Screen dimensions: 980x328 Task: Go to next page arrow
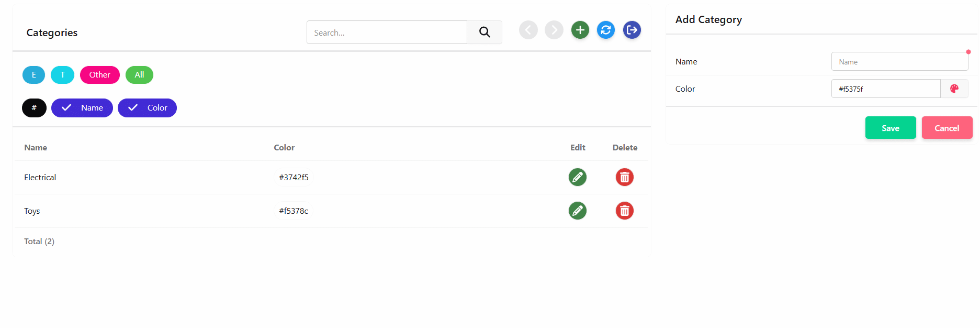(554, 30)
